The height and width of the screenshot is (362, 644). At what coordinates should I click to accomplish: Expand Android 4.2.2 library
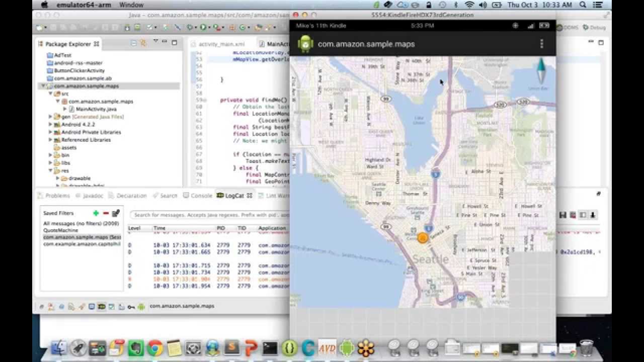tap(50, 124)
